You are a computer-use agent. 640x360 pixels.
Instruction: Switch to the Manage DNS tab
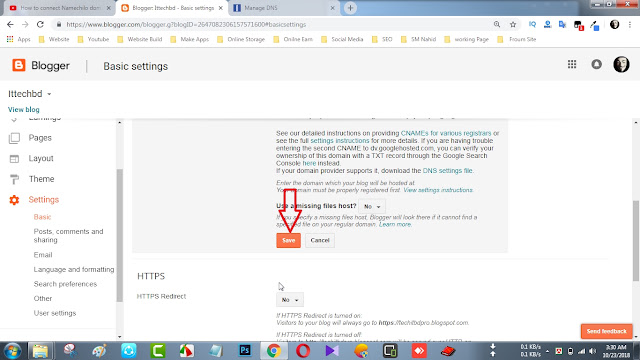(283, 8)
